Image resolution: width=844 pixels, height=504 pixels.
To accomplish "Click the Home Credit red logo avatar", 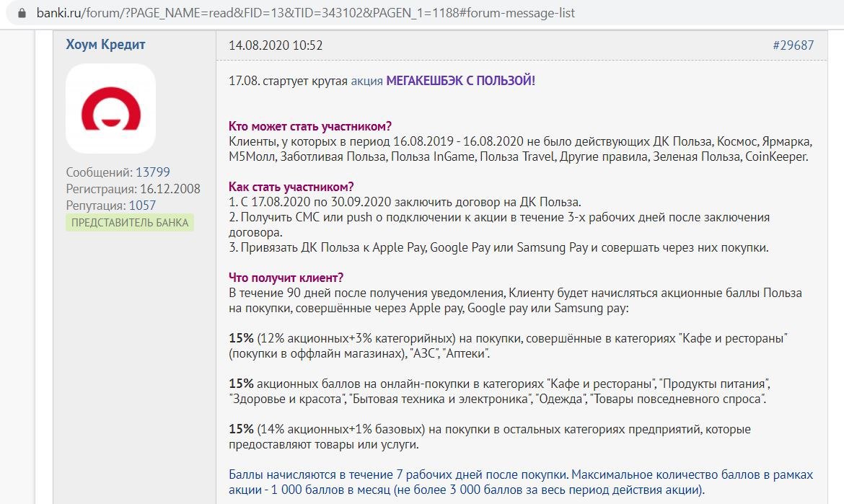I will 111,109.
